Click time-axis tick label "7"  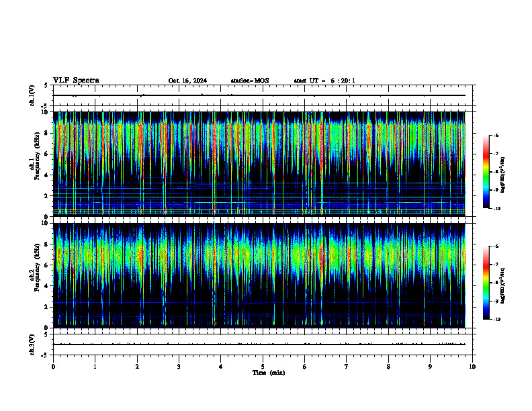click(x=347, y=367)
